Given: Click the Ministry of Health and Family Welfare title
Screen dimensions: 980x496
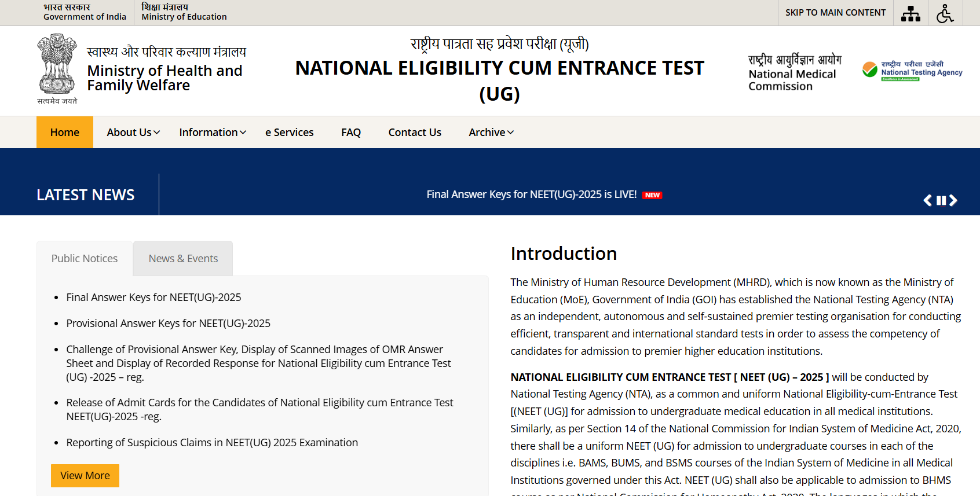Looking at the screenshot, I should (165, 78).
